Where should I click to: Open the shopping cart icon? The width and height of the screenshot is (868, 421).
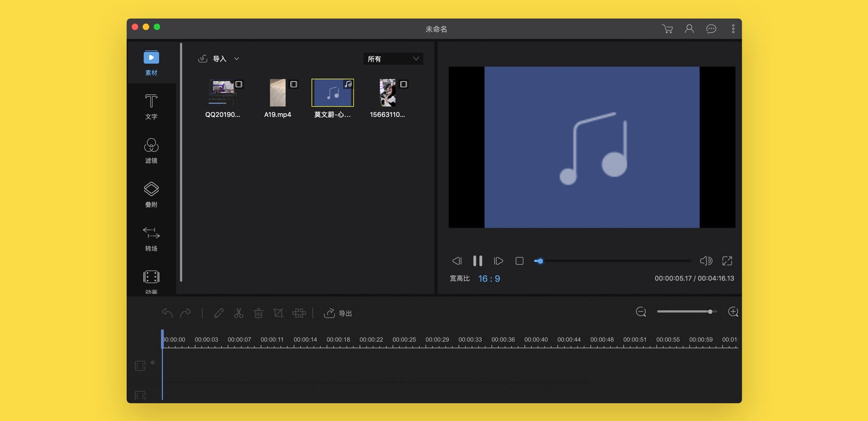(667, 29)
